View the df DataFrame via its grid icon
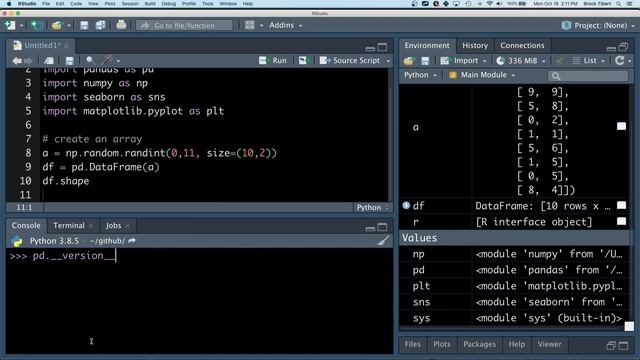This screenshot has width=640, height=360. (621, 205)
